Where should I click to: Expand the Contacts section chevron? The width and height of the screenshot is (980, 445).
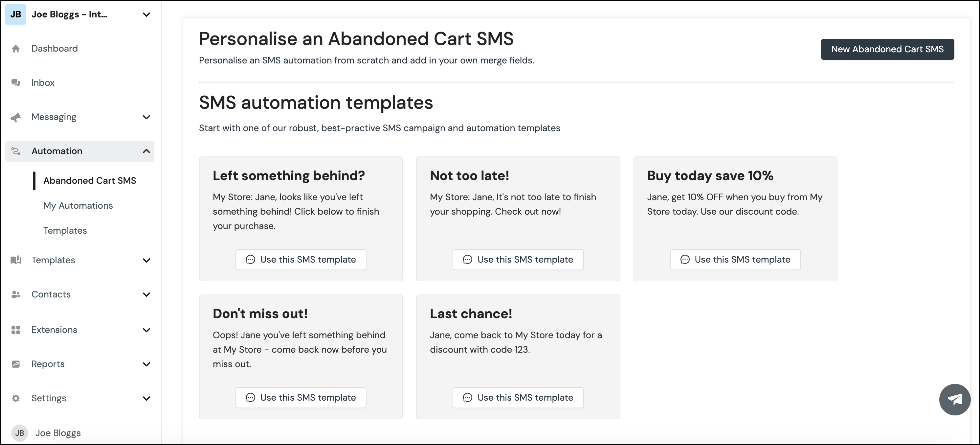tap(147, 294)
